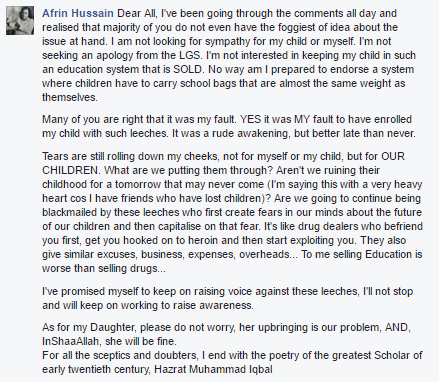Click the words 'Dear All' in the comment
This screenshot has height=382, width=439.
tap(136, 13)
